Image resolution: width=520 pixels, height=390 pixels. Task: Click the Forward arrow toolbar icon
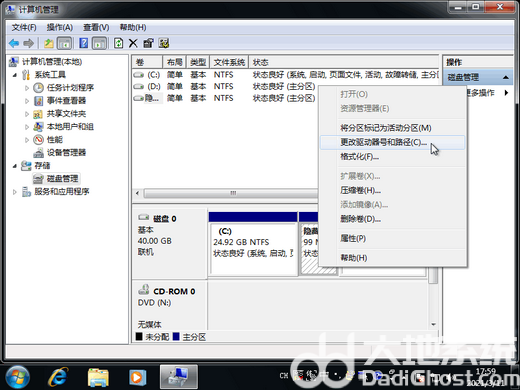point(29,43)
